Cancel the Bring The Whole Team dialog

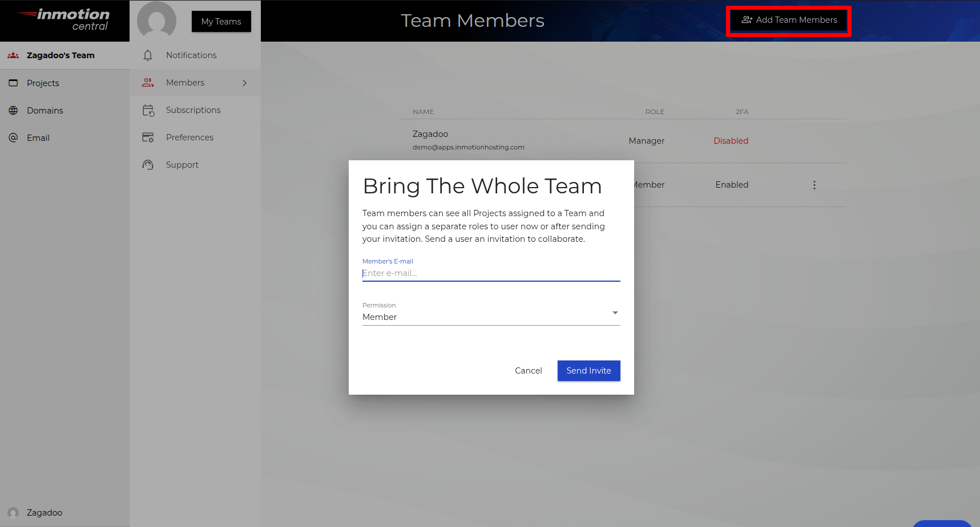click(x=528, y=370)
